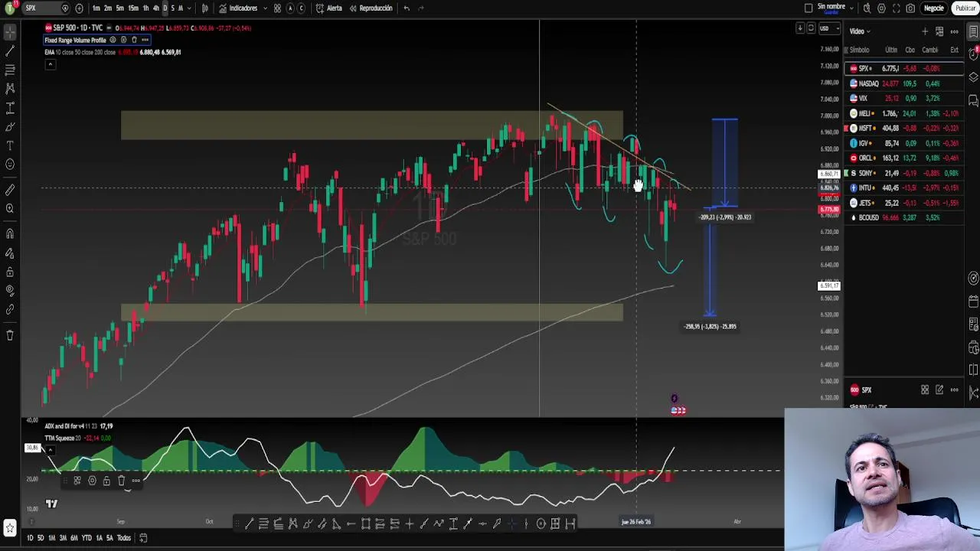Open Fixed Range Volume Profile settings
980x551 pixels.
pos(123,40)
